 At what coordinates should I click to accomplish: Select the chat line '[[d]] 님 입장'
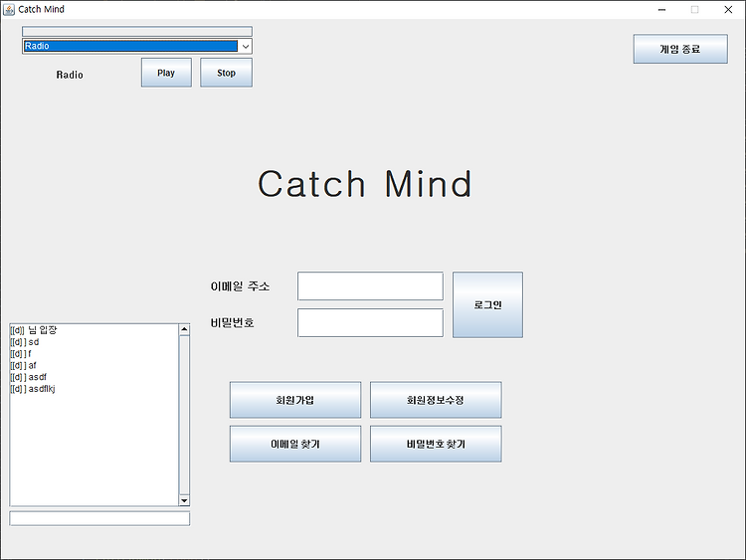34,329
